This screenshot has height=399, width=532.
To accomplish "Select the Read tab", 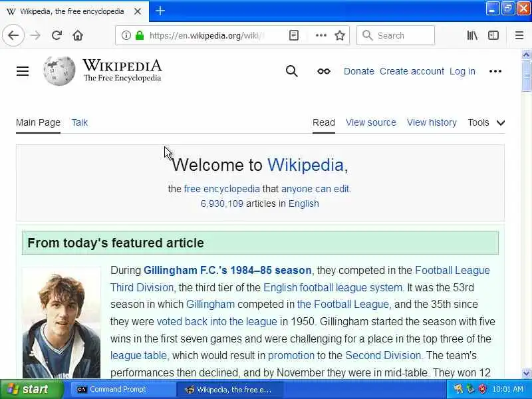I will (x=324, y=122).
